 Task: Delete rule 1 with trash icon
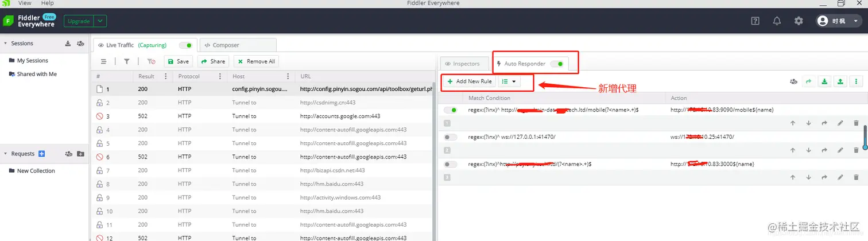point(856,123)
